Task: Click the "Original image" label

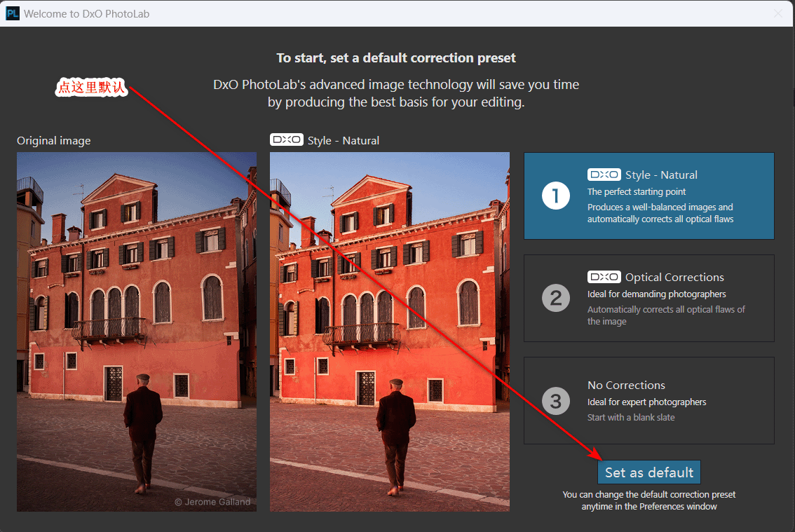Action: click(54, 140)
